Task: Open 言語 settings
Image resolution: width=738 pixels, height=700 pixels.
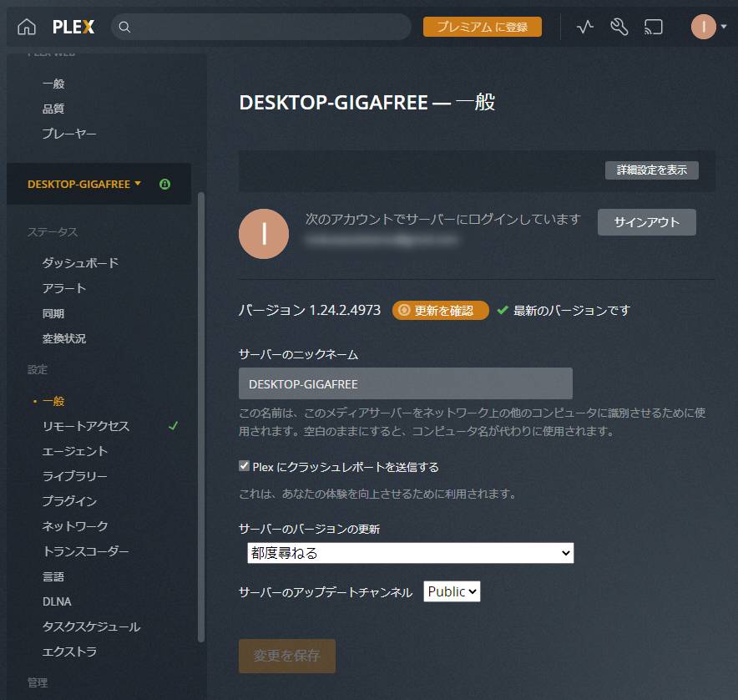Action: pyautogui.click(x=53, y=576)
